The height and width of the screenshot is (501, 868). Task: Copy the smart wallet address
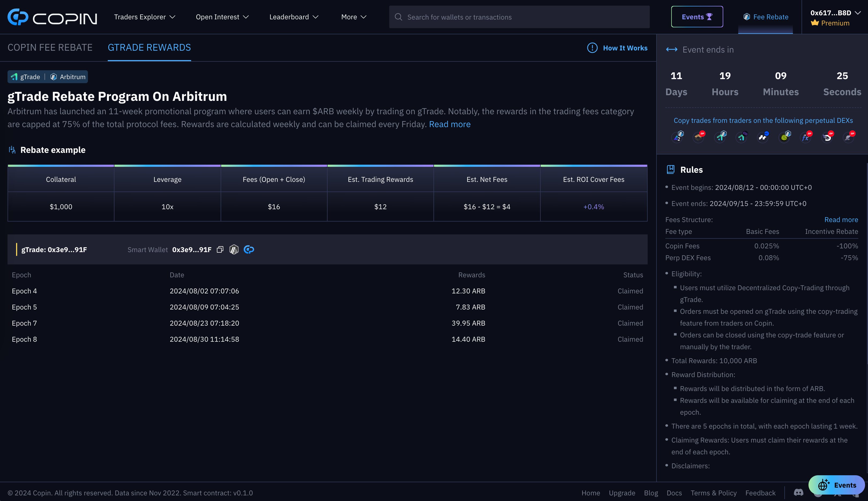coord(220,249)
